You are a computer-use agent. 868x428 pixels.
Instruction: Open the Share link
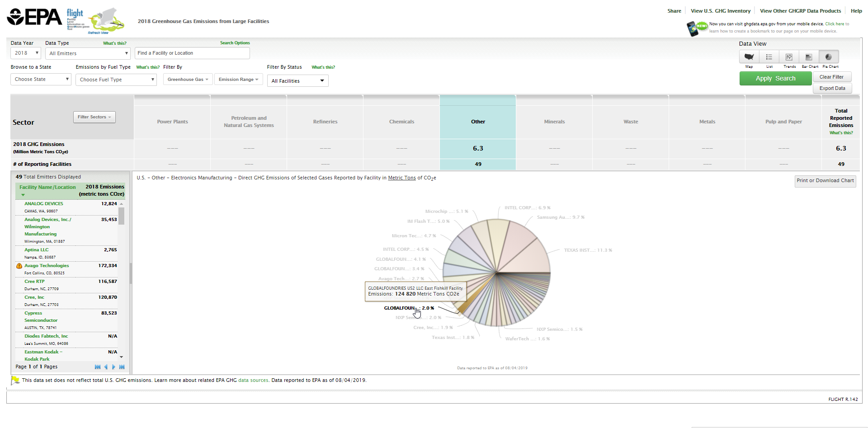coord(674,11)
